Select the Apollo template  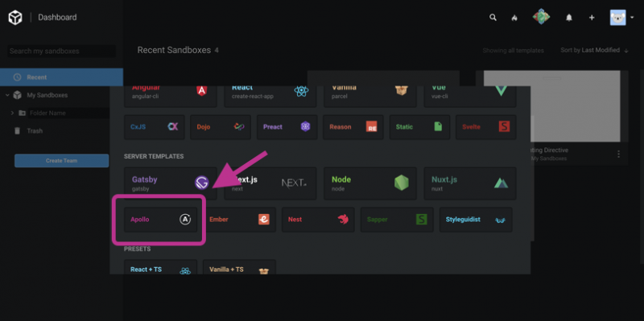coord(160,220)
